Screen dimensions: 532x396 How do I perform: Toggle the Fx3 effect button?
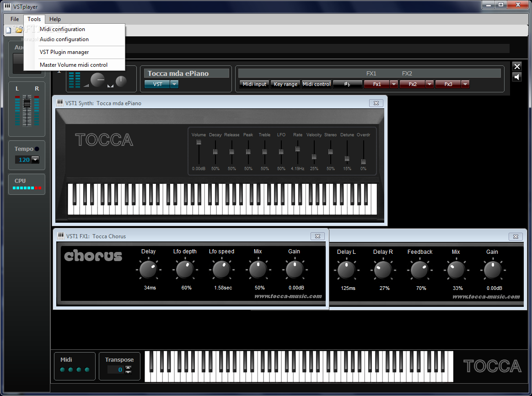click(x=448, y=84)
